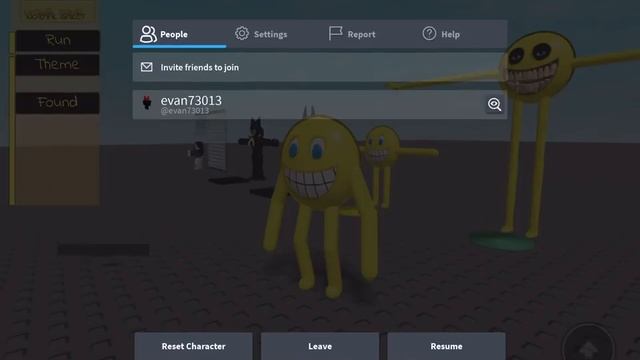Image resolution: width=640 pixels, height=360 pixels.
Task: Click the Run button in the game sidebar
Action: (58, 40)
